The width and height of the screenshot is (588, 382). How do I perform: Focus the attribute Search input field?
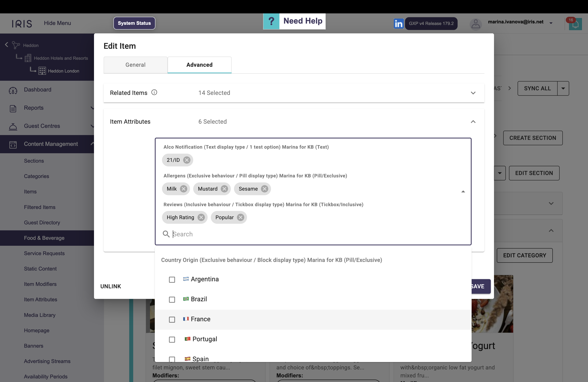(313, 234)
